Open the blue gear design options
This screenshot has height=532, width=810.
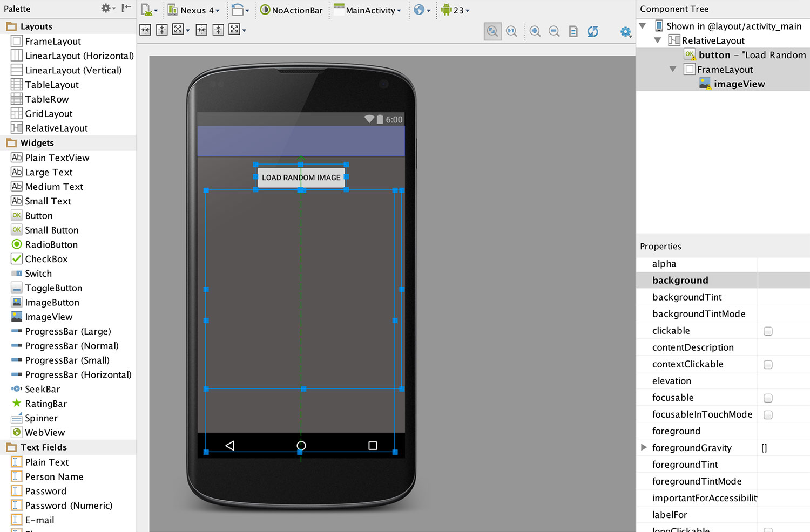pos(625,32)
